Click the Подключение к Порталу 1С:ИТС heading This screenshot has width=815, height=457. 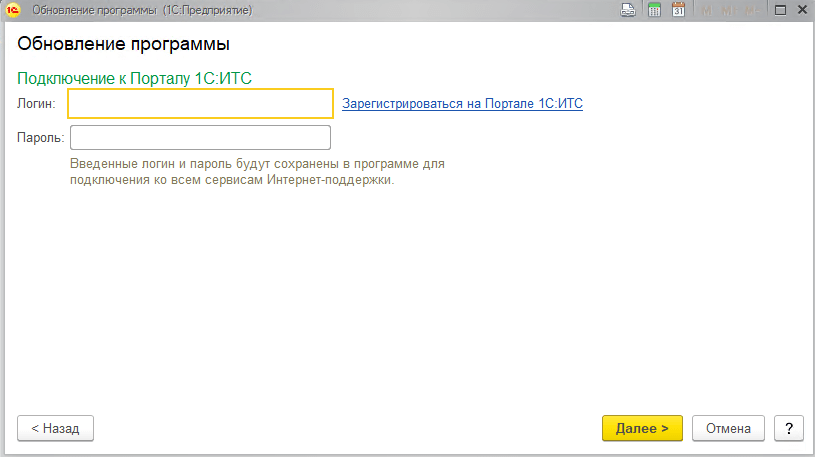(x=135, y=78)
